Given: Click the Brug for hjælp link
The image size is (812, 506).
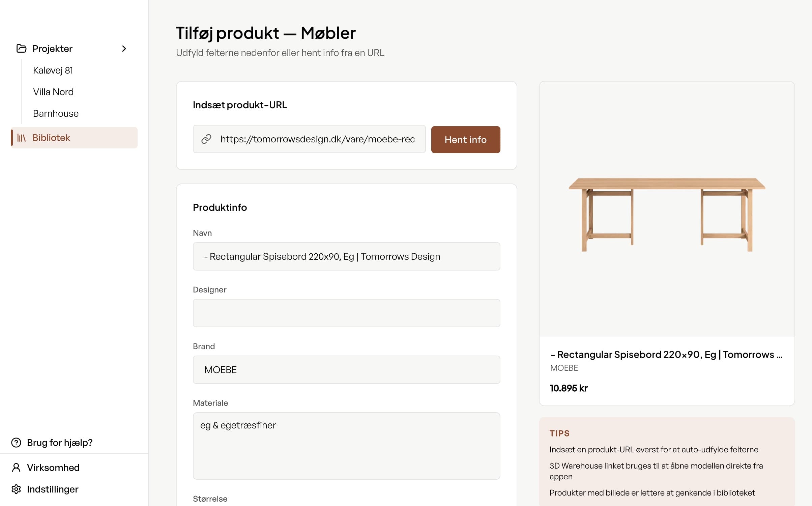Looking at the screenshot, I should click(59, 443).
